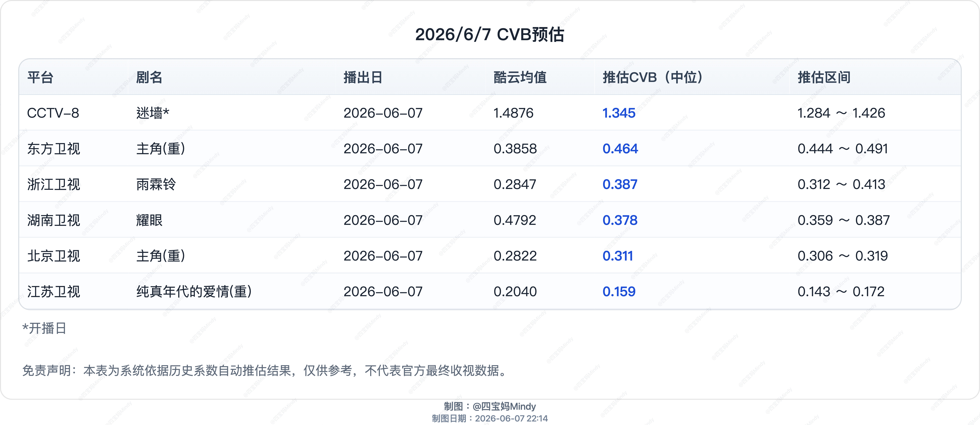Select the '纯真年代的爱情(重)' drama name cell

click(194, 292)
